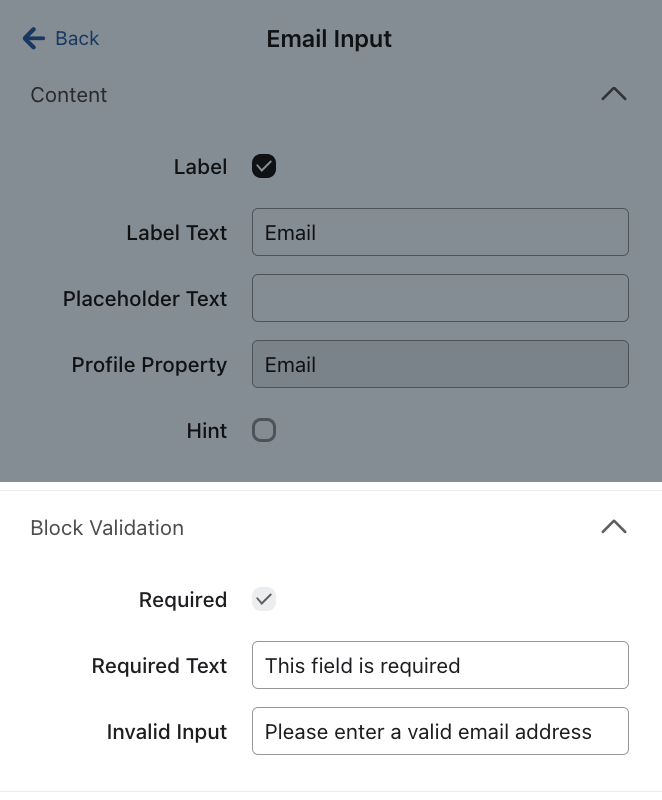Click the checkmark icon inside Label checkbox
This screenshot has height=800, width=662.
(263, 166)
